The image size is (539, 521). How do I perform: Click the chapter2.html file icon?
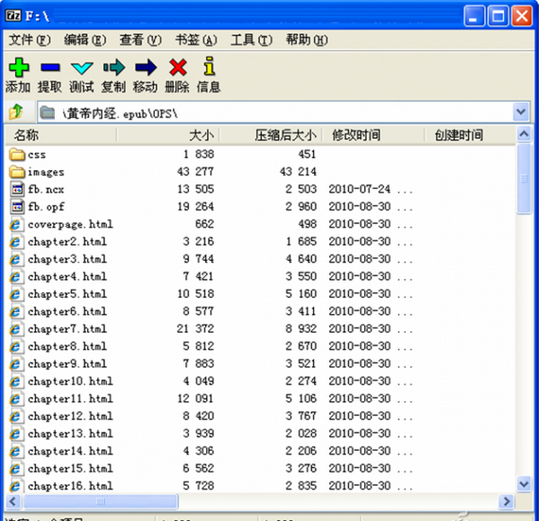point(16,242)
